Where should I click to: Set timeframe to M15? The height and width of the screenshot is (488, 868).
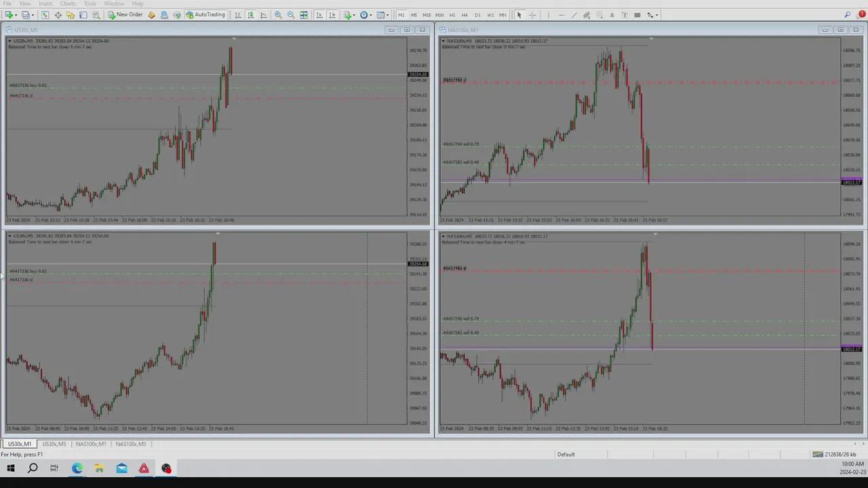click(427, 15)
